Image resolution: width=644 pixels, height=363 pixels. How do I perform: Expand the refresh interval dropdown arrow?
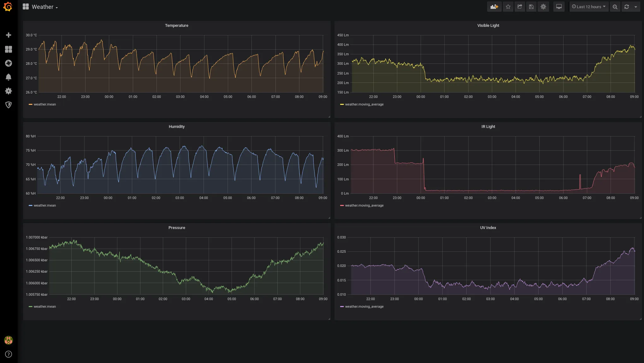point(636,7)
